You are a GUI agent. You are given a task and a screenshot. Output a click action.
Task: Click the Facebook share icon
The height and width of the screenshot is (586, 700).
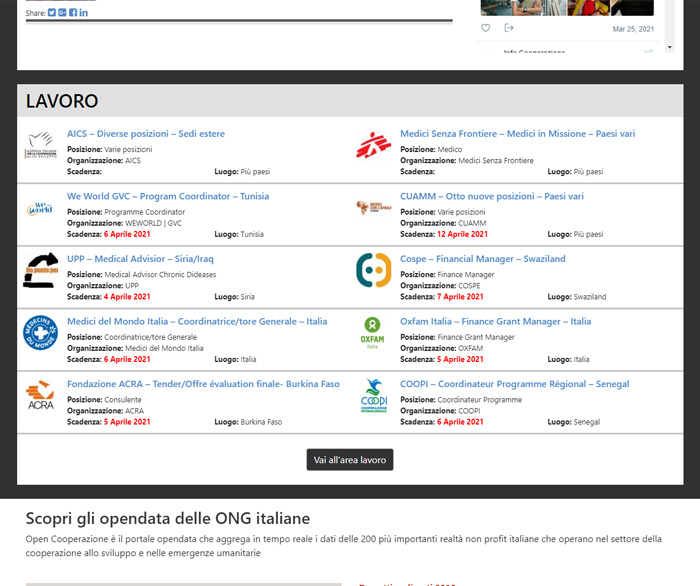click(x=73, y=13)
